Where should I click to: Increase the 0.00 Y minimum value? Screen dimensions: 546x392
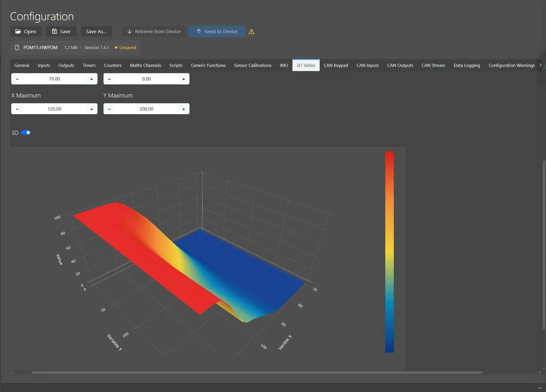coord(184,79)
